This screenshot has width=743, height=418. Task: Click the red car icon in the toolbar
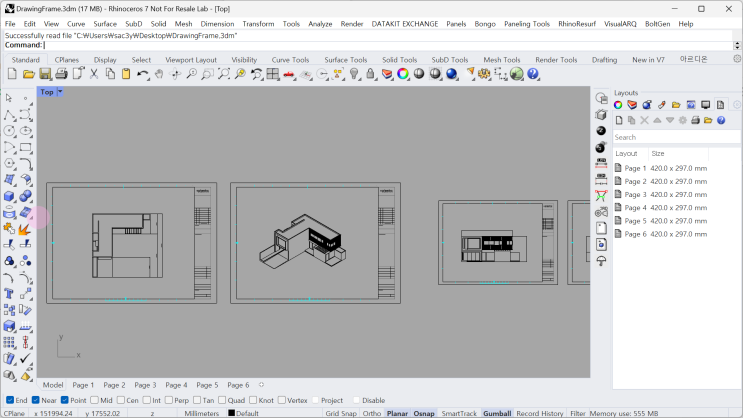289,74
